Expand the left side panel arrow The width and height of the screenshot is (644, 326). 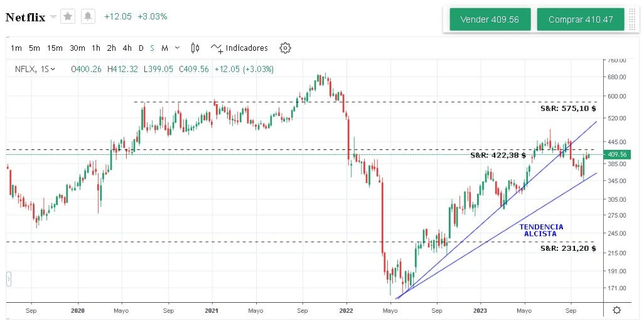[9, 279]
